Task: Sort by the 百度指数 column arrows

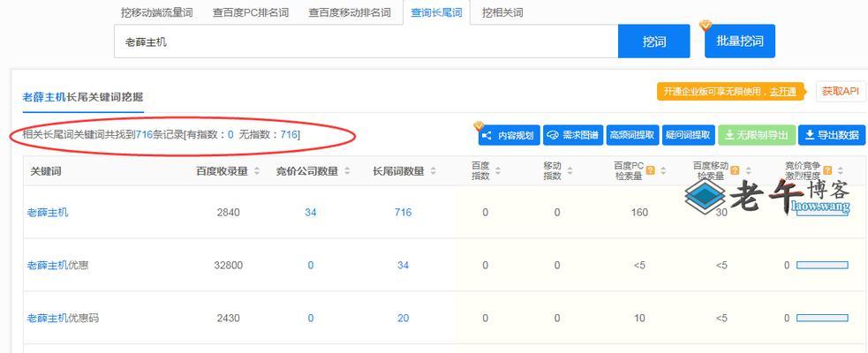Action: point(498,171)
